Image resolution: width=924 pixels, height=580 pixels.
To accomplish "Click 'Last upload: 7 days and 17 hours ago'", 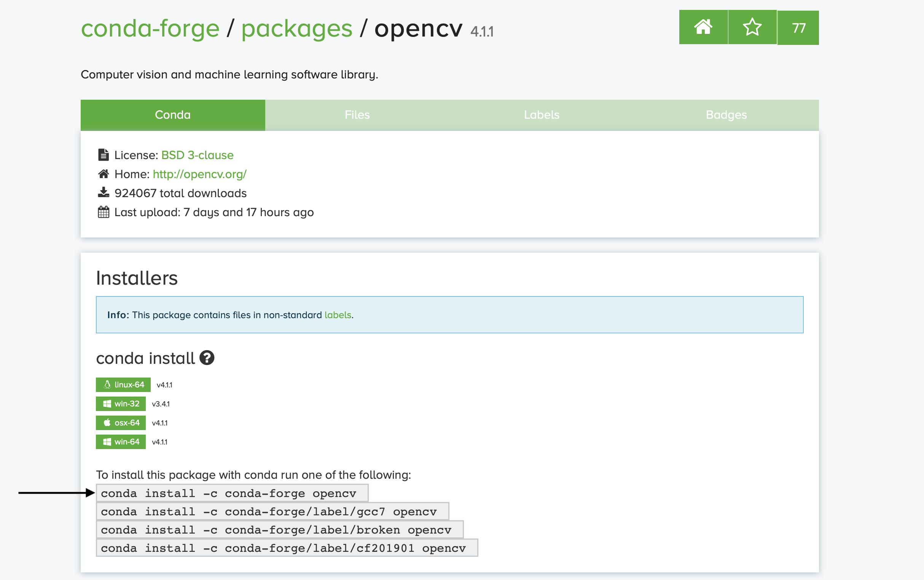I will [214, 212].
